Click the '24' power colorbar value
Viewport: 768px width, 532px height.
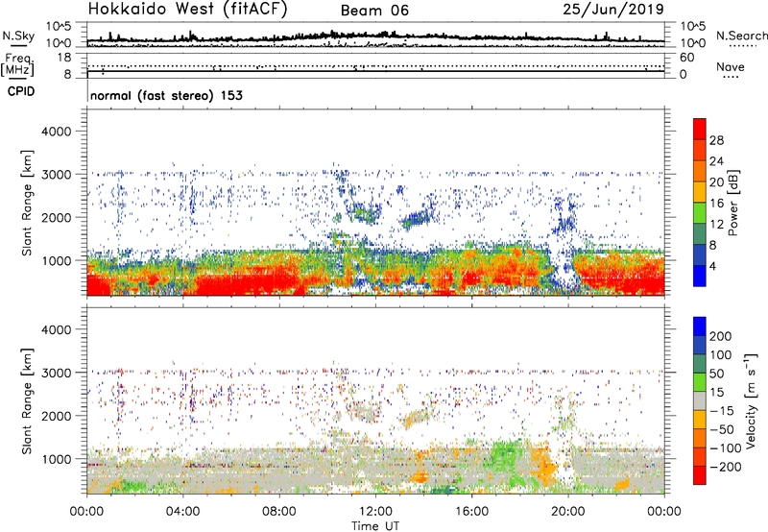point(716,161)
